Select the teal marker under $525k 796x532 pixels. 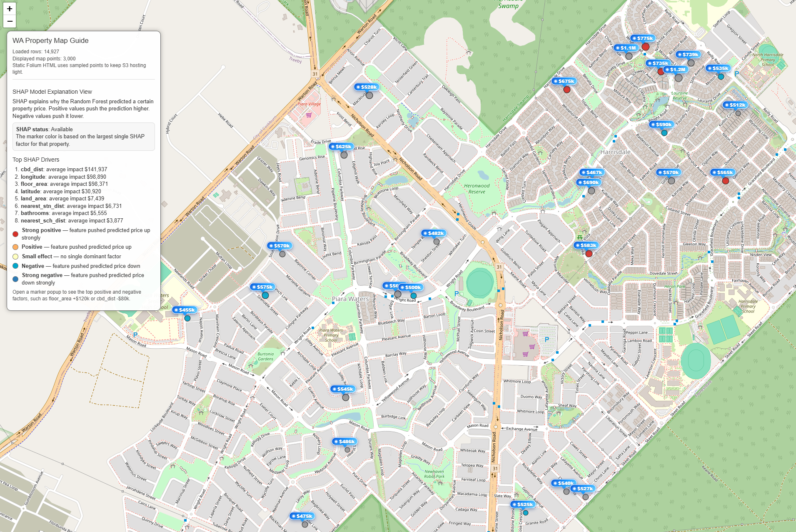tap(526, 513)
